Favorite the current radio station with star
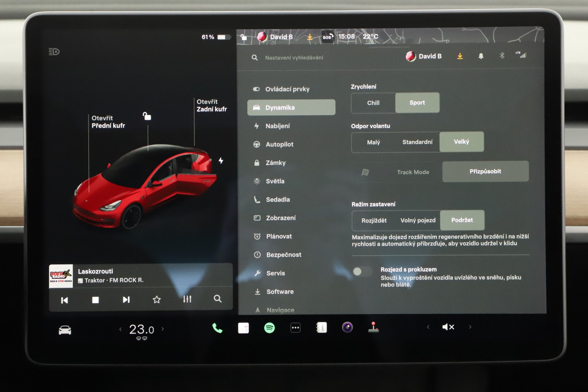Screen dimensions: 588x392 coord(157,299)
